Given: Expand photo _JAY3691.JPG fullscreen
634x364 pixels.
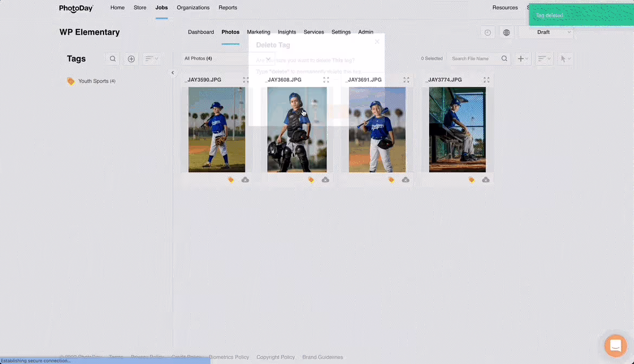Looking at the screenshot, I should (x=406, y=80).
